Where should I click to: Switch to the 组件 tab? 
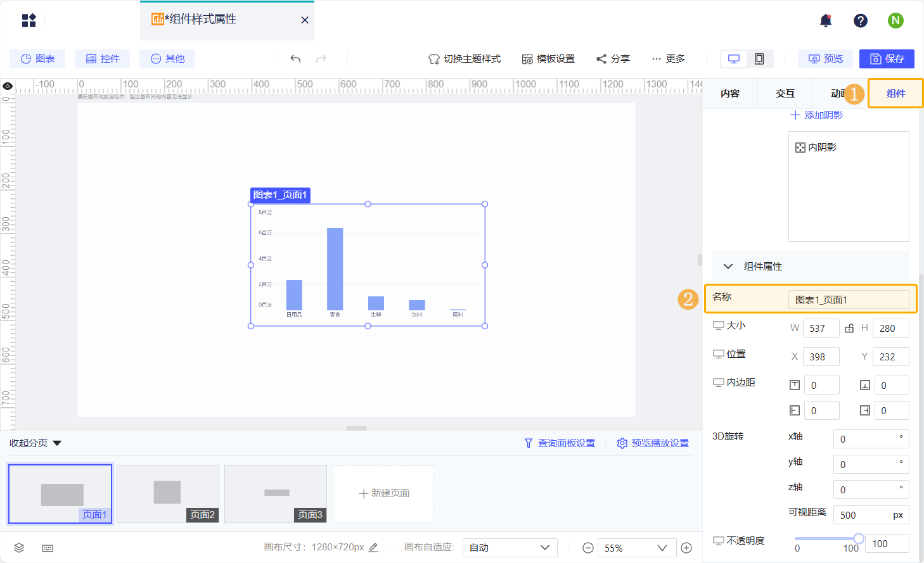[x=895, y=94]
